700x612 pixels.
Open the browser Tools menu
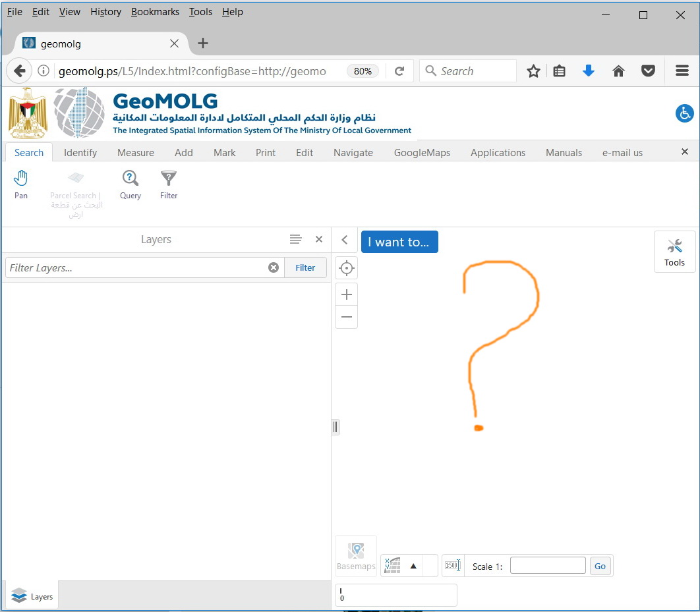[x=200, y=12]
